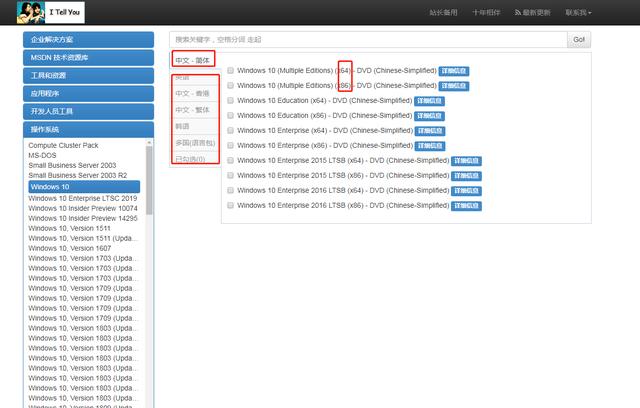Open details for Windows 10 Enterprise (x86)
The height and width of the screenshot is (408, 640).
point(430,146)
